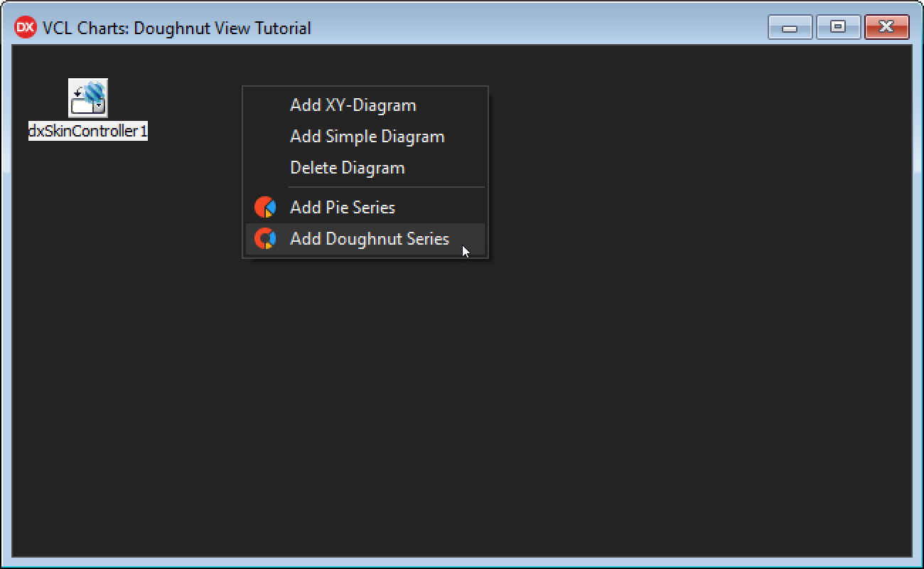Pick the Add Pie Series text entry
924x569 pixels.
pos(342,208)
